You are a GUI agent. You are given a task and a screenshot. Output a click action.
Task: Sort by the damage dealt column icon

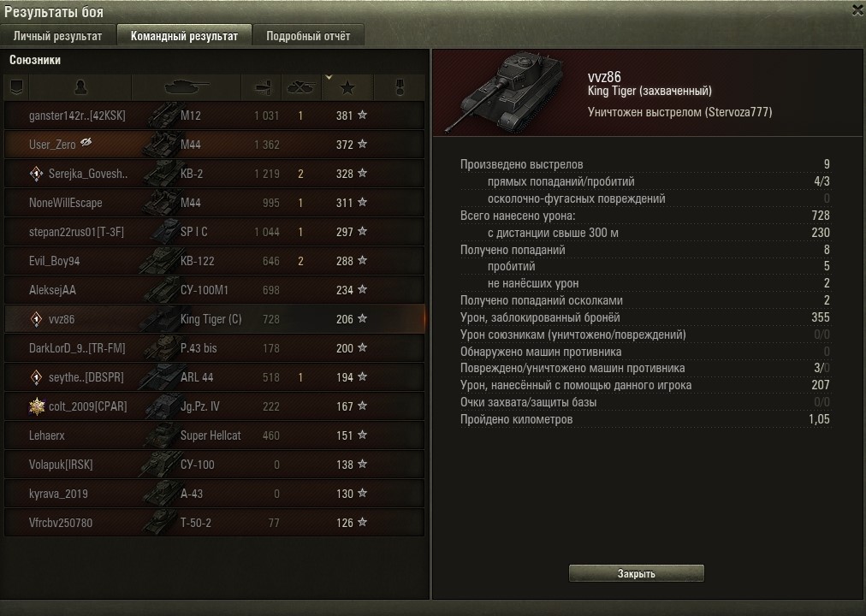click(262, 87)
